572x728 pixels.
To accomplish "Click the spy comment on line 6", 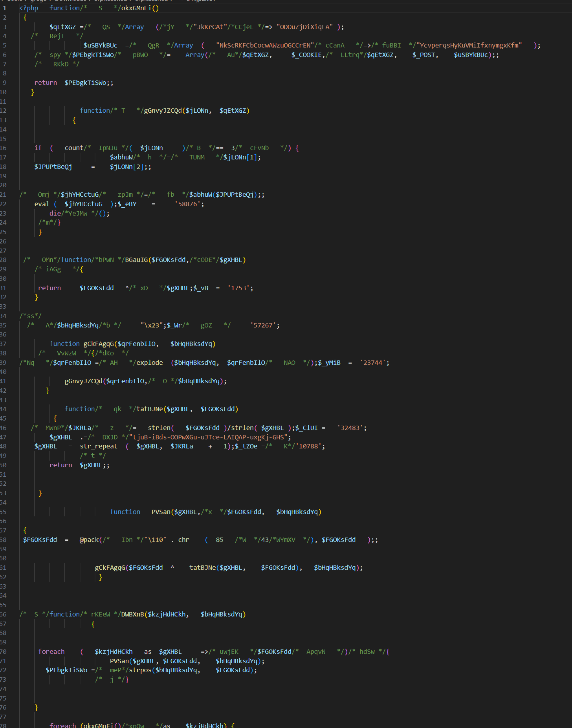I will point(53,55).
